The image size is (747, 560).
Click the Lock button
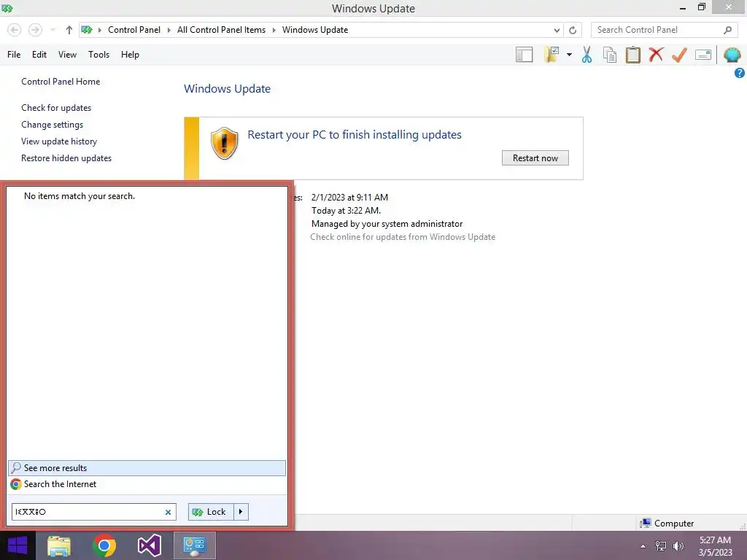point(211,512)
